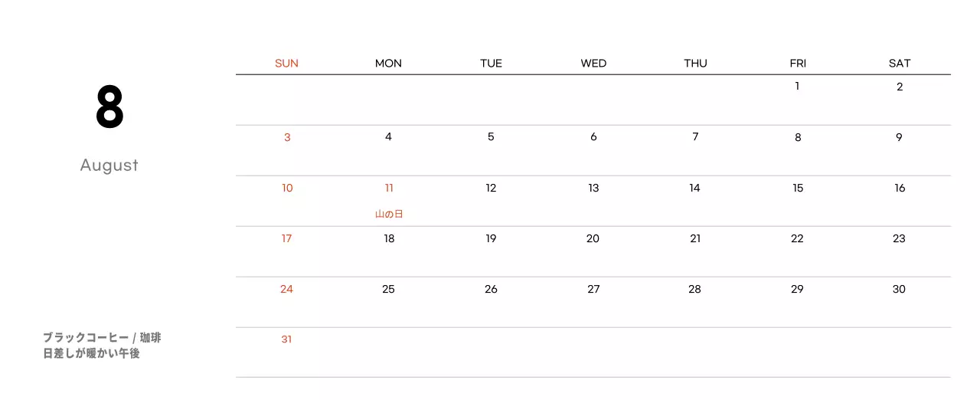980x400 pixels.
Task: Click date 15 on Friday
Action: pyautogui.click(x=798, y=189)
